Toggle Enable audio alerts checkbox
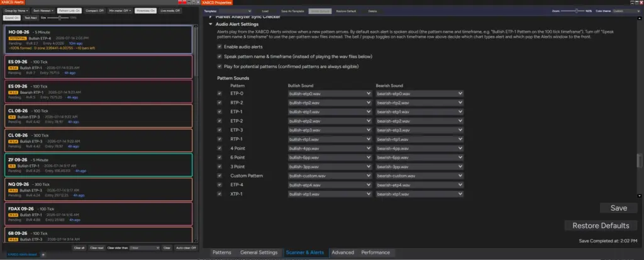Image resolution: width=644 pixels, height=260 pixels. pos(219,47)
